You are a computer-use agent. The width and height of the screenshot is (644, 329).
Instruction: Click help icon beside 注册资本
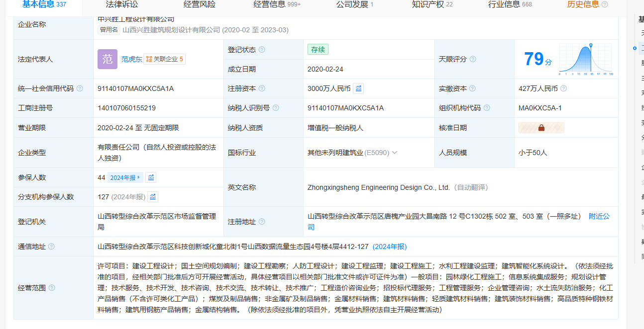262,88
